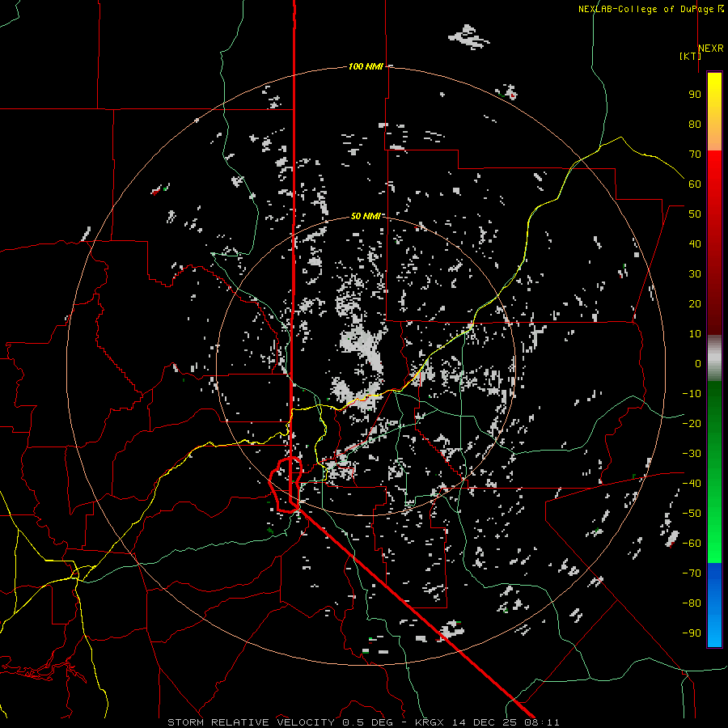
Task: Click the positive "20" velocity scale label
Action: pyautogui.click(x=695, y=304)
